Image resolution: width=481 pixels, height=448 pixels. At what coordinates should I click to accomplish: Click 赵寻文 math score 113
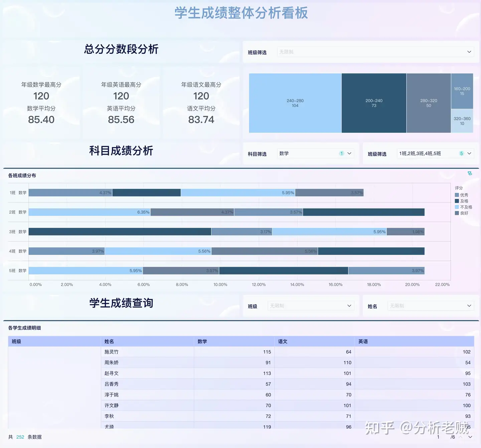[x=267, y=373]
